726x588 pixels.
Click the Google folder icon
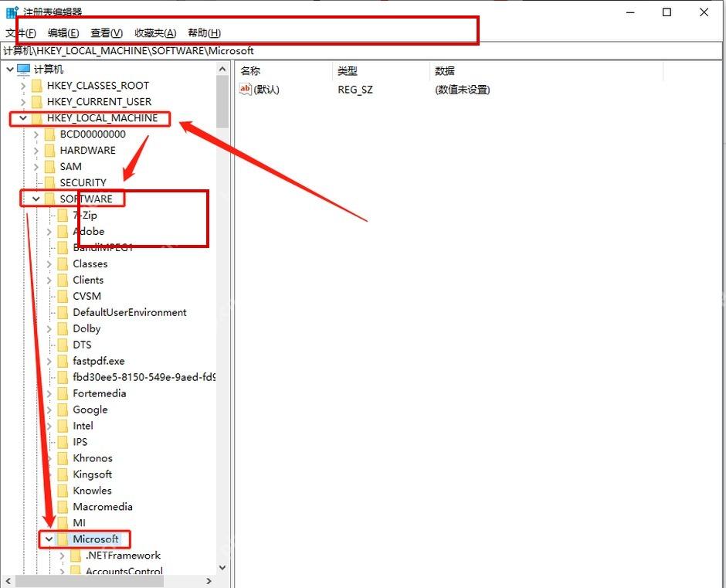point(63,410)
